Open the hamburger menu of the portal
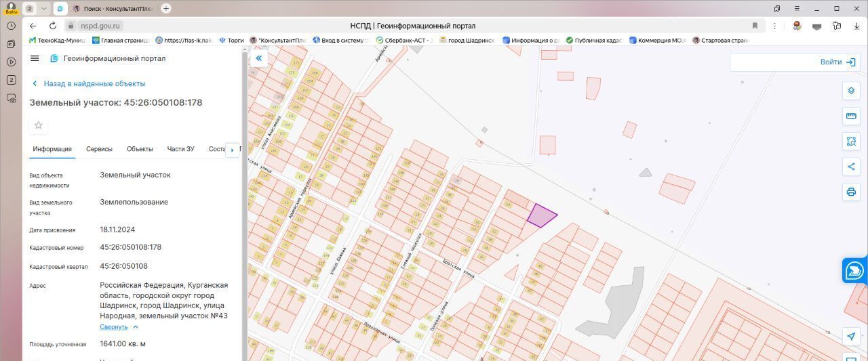 tap(35, 58)
